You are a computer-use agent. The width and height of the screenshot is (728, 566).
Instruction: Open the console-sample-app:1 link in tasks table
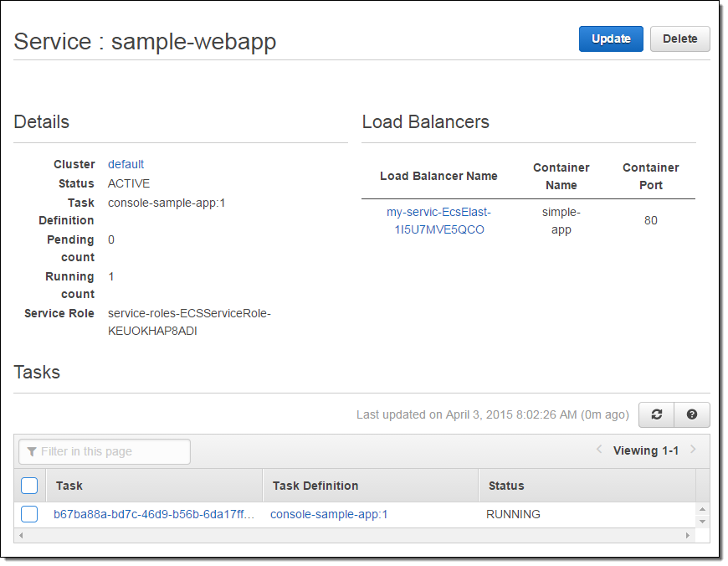click(329, 514)
